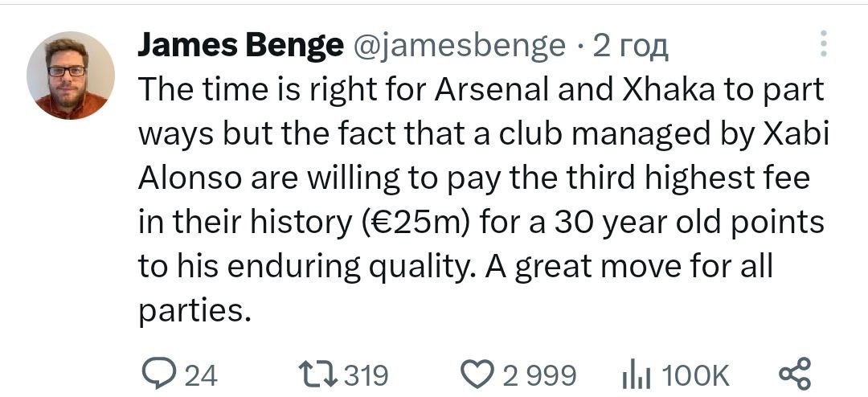Click the James Benge display name
Image resolution: width=868 pixels, height=397 pixels.
coord(240,46)
